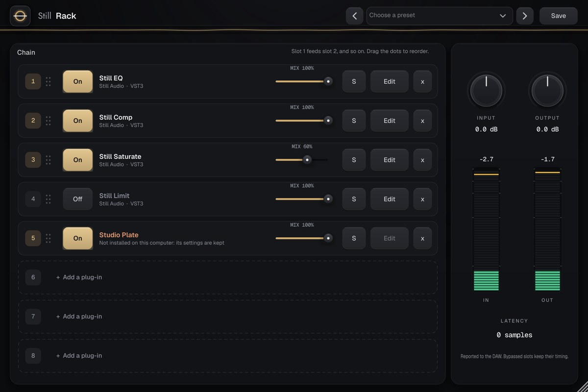
Task: Go to the next preset arrow
Action: 525,16
